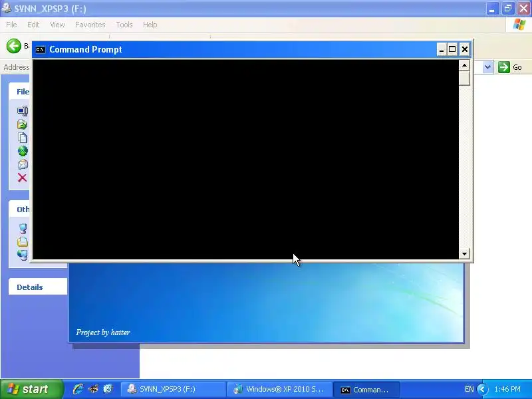Screen dimensions: 532x399
Task: Open the View menu in Explorer
Action: (x=57, y=25)
